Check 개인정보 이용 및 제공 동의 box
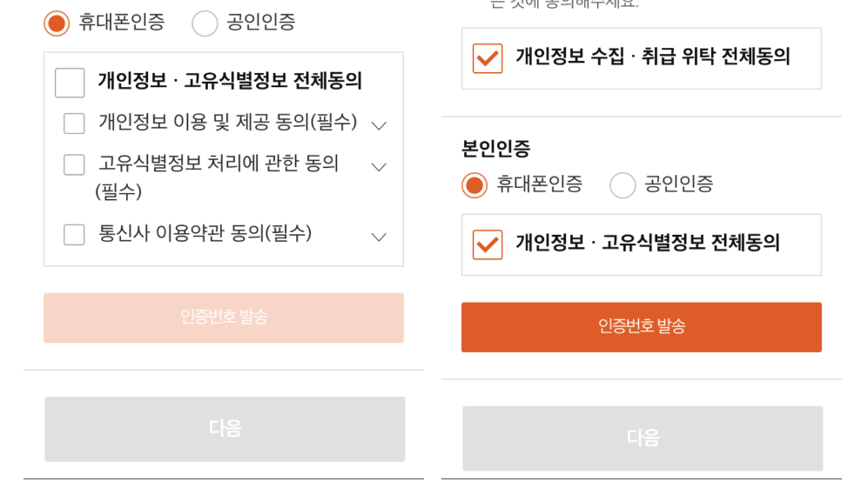Screen dimensions: 868x495 74,124
